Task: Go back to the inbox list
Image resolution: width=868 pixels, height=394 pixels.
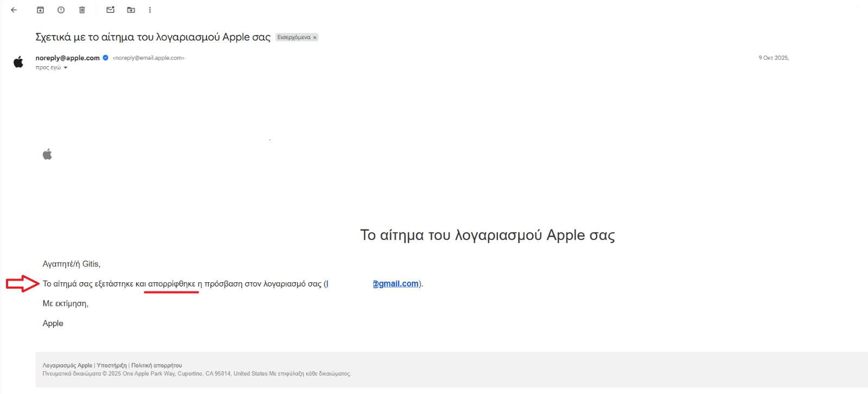Action: (x=14, y=10)
